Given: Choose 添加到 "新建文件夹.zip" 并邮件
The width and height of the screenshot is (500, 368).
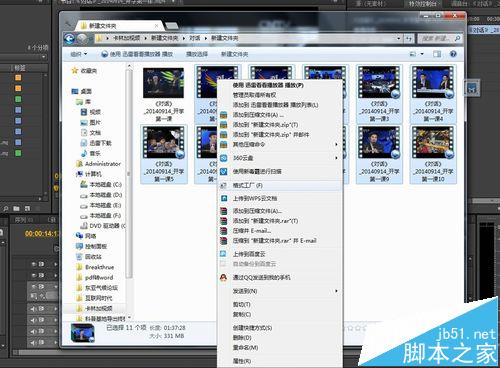Looking at the screenshot, I should (x=271, y=135).
